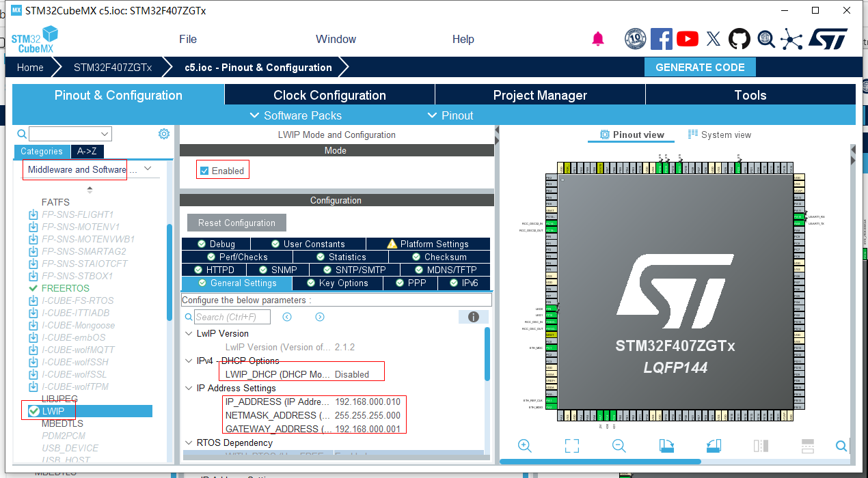Zoom in on the pinout view
868x478 pixels.
tap(525, 446)
